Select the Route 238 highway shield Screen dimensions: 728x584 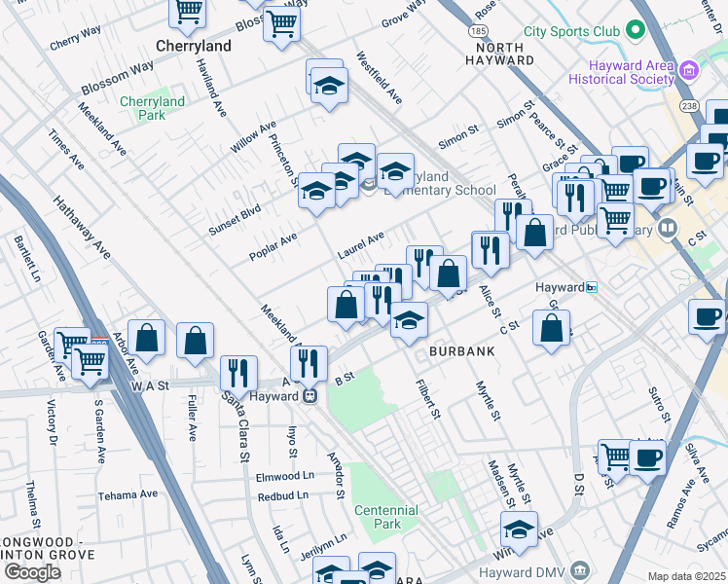(689, 106)
